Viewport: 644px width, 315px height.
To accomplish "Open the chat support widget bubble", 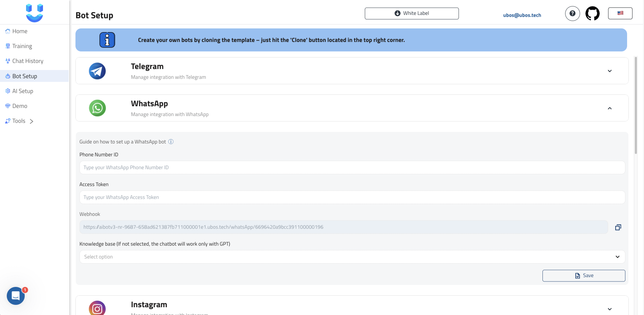I will click(x=16, y=296).
